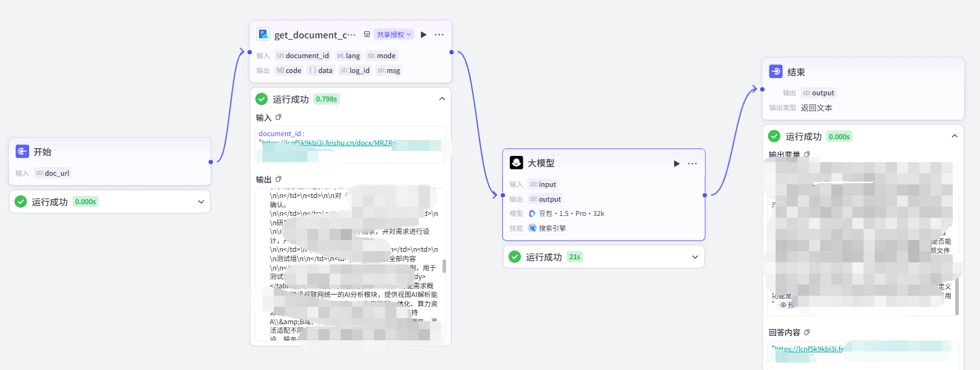The image size is (980, 370).
Task: Click the 返回文本 output type value
Action: (x=816, y=108)
